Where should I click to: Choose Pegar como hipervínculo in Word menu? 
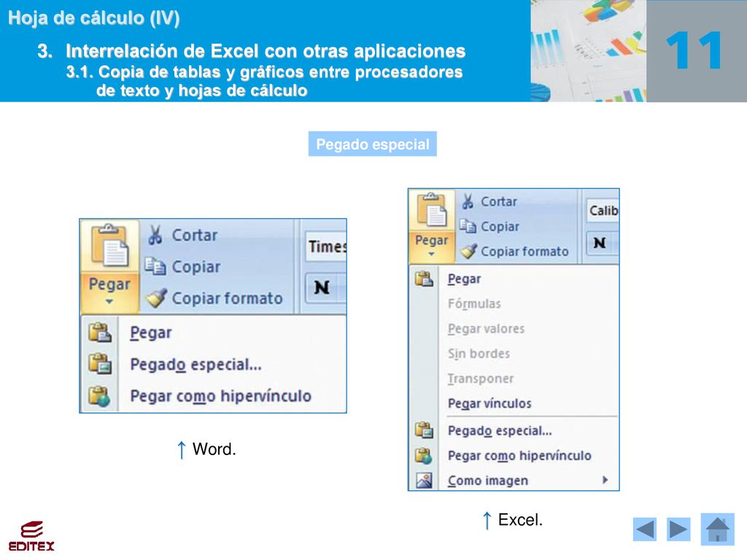(x=220, y=396)
